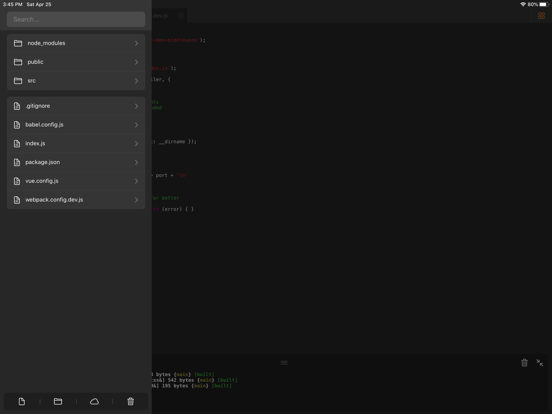Tap the Wi-Fi status icon

523,4
